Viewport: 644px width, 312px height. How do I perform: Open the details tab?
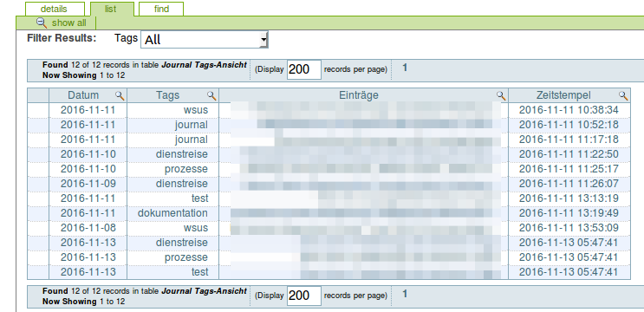(x=55, y=9)
